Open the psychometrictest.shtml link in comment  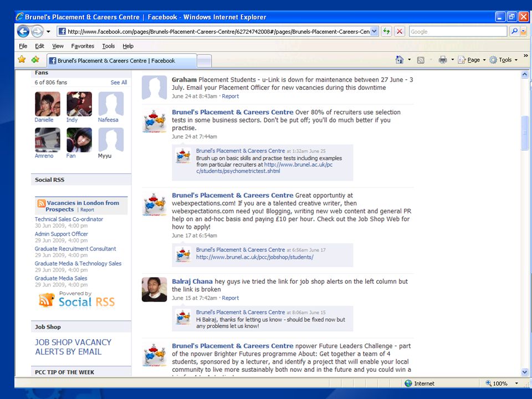point(264,168)
